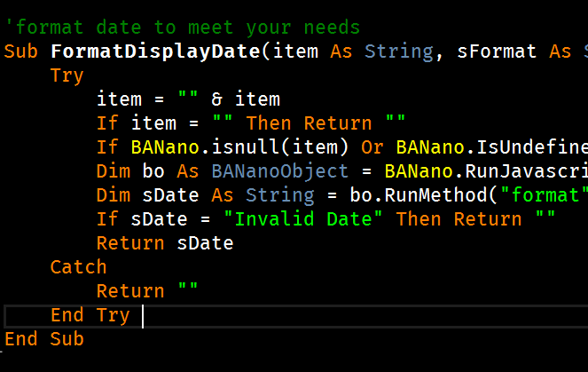Click the sFormat parameter in the signature
Image resolution: width=588 pixels, height=372 pixels.
[497, 51]
